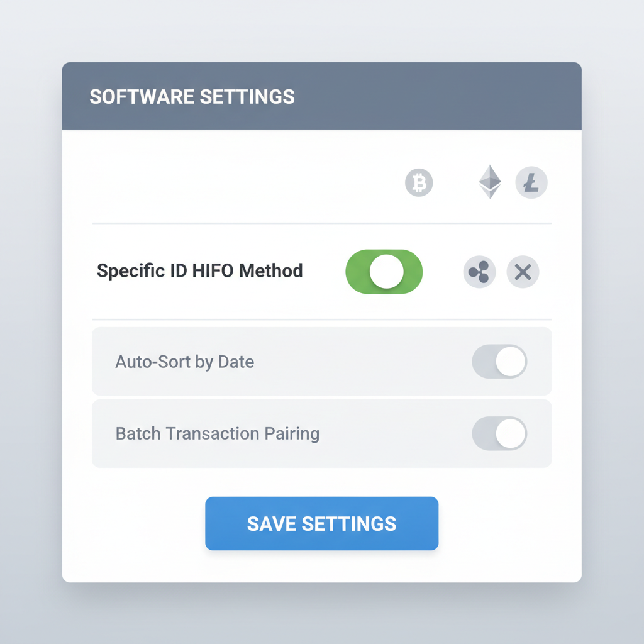Click the Litecoin symbol in the top row

531,183
